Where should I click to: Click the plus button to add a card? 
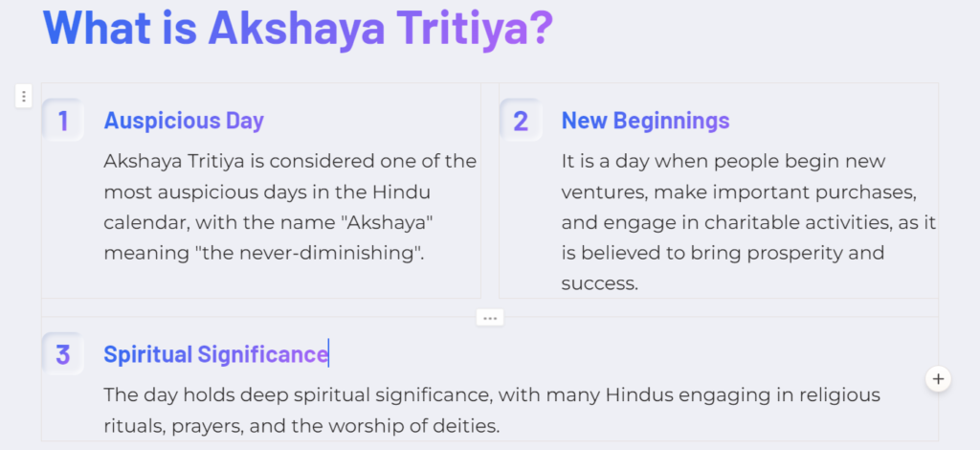coord(938,378)
